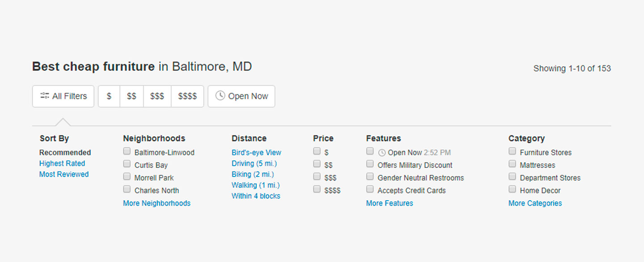This screenshot has height=262, width=644.
Task: Check the Baltimore-Linwood neighborhood box
Action: pos(127,151)
